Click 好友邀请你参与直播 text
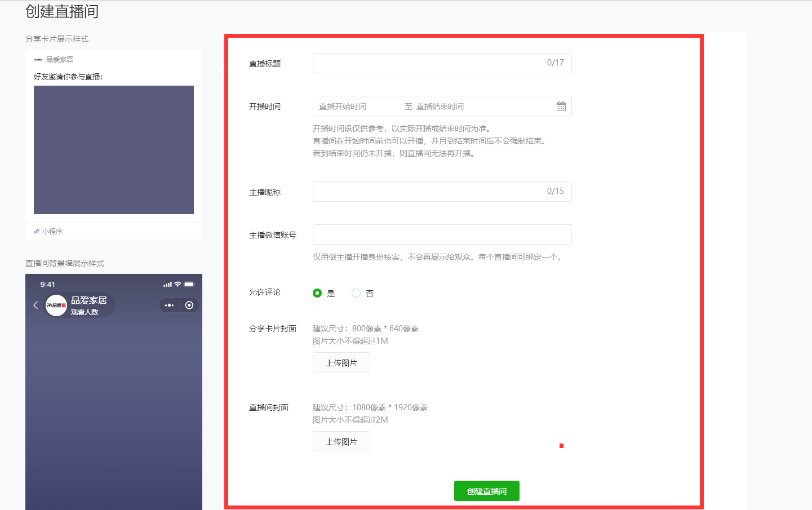 pyautogui.click(x=68, y=77)
